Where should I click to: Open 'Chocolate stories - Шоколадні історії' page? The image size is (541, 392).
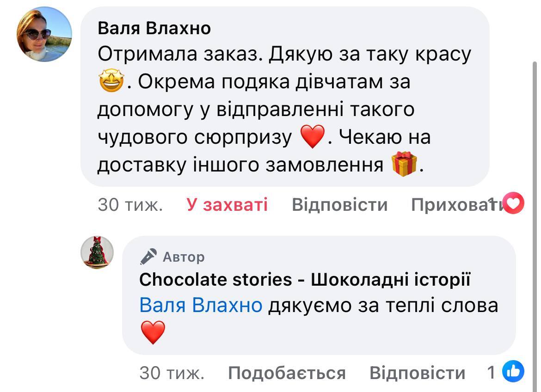pyautogui.click(x=305, y=279)
